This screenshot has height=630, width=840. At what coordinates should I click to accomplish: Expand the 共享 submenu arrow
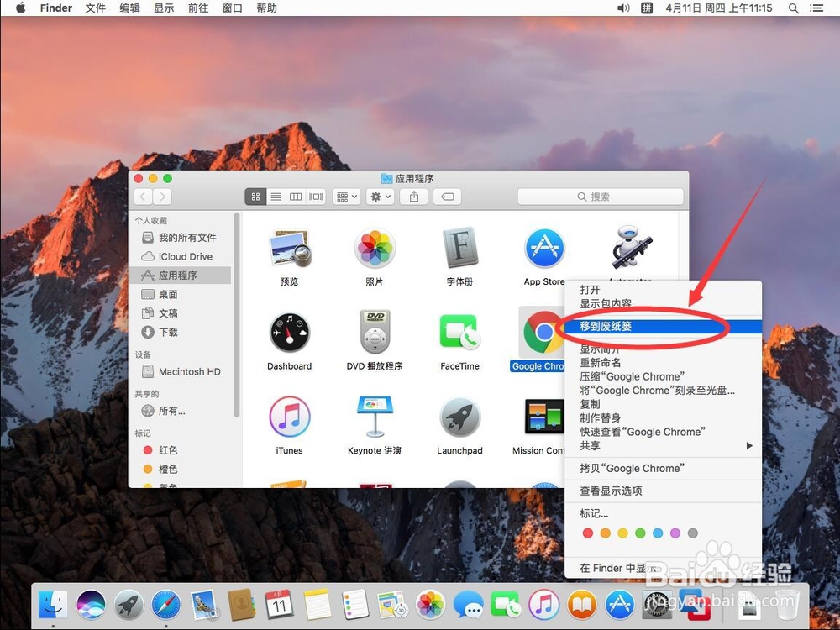[x=749, y=446]
